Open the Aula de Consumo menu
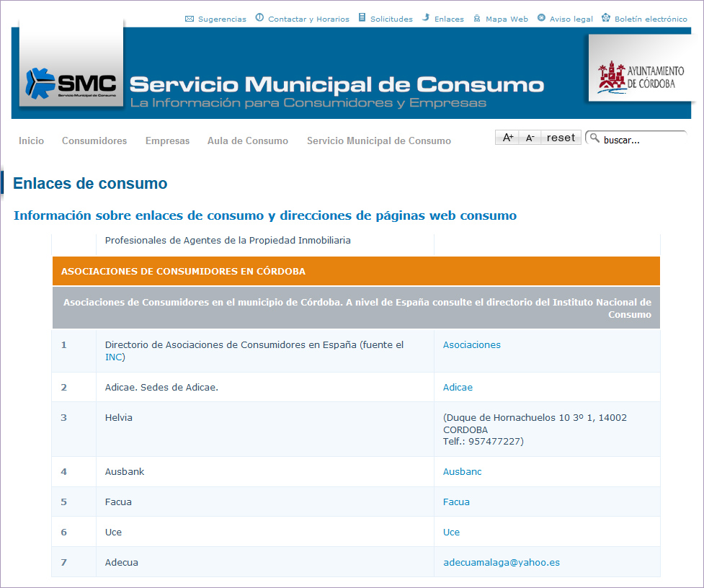 248,141
